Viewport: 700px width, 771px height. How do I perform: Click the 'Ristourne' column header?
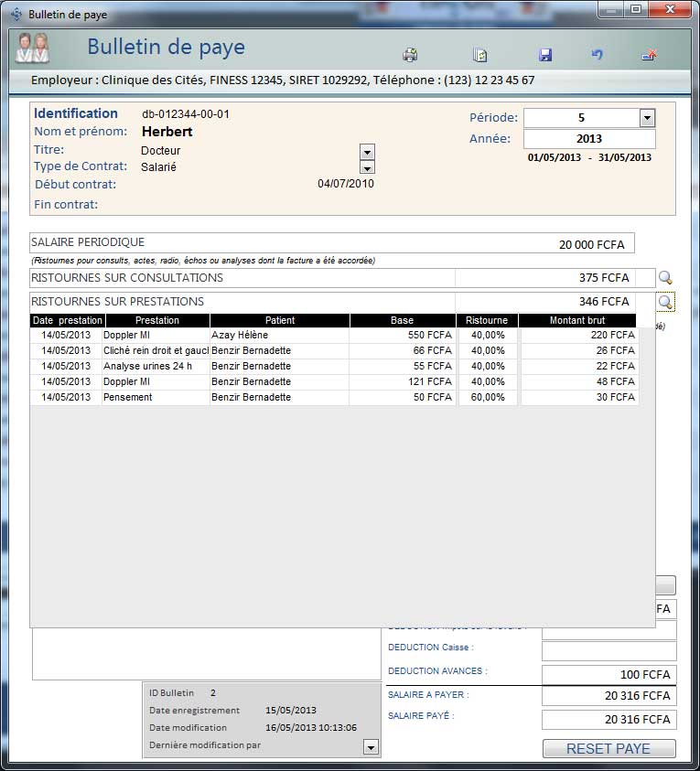pyautogui.click(x=487, y=321)
